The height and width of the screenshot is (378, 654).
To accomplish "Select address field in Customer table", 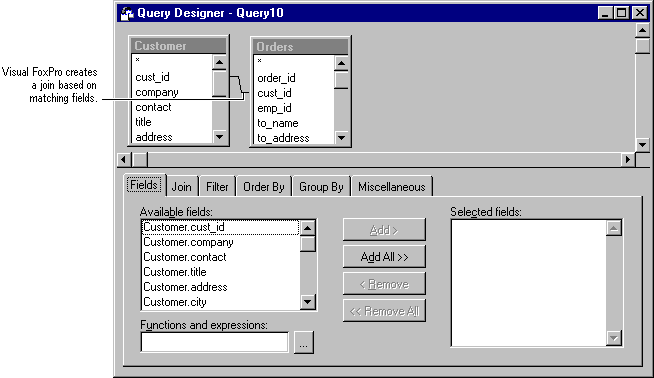I will (172, 137).
